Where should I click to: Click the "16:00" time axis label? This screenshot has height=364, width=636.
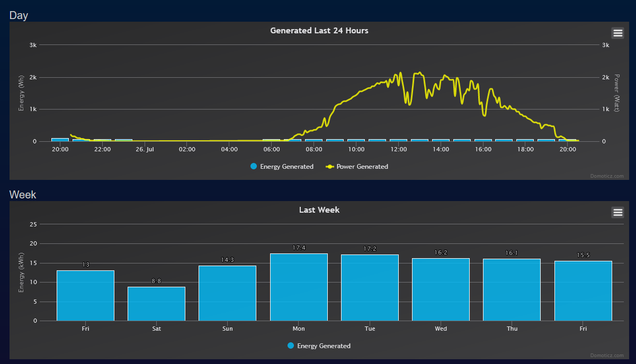click(483, 149)
